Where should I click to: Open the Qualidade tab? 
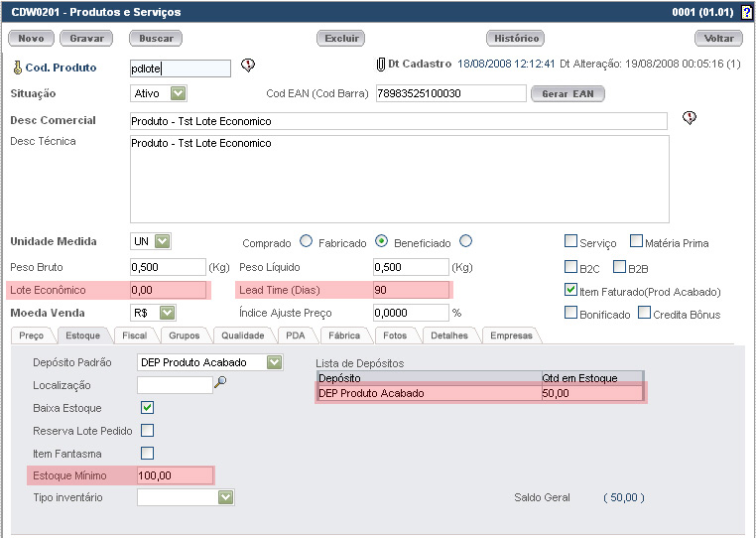click(242, 336)
